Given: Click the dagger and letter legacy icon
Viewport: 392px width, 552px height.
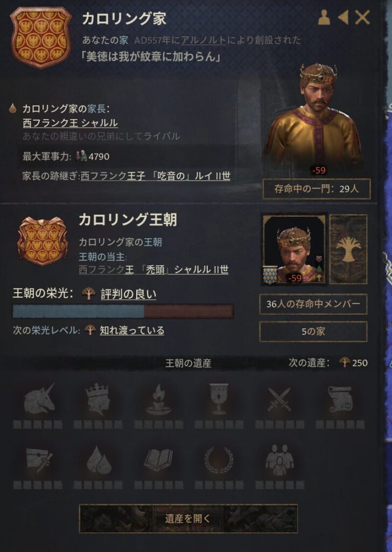Looking at the screenshot, I should pyautogui.click(x=38, y=459).
